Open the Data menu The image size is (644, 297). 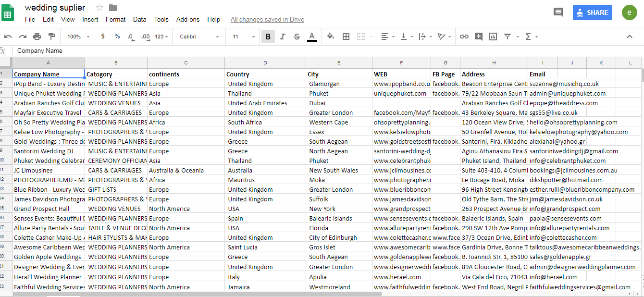click(140, 20)
